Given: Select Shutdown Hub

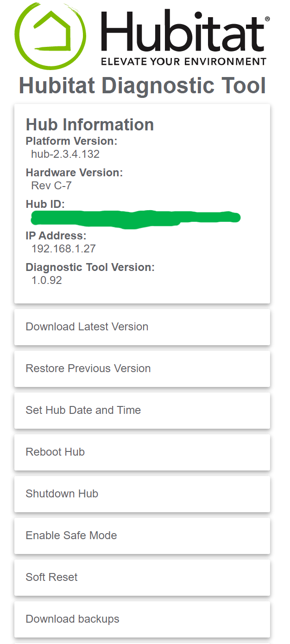Looking at the screenshot, I should pyautogui.click(x=142, y=494).
